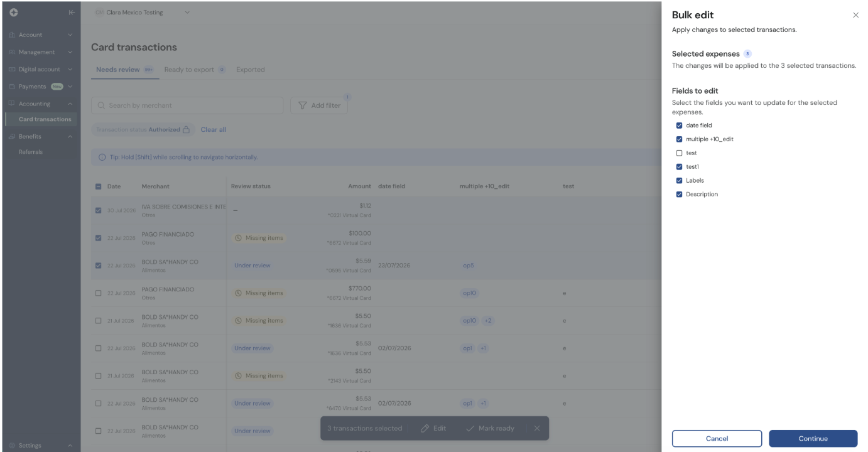
Task: Select the $770.00 PAGO FINANCIADO row checkbox
Action: [98, 293]
